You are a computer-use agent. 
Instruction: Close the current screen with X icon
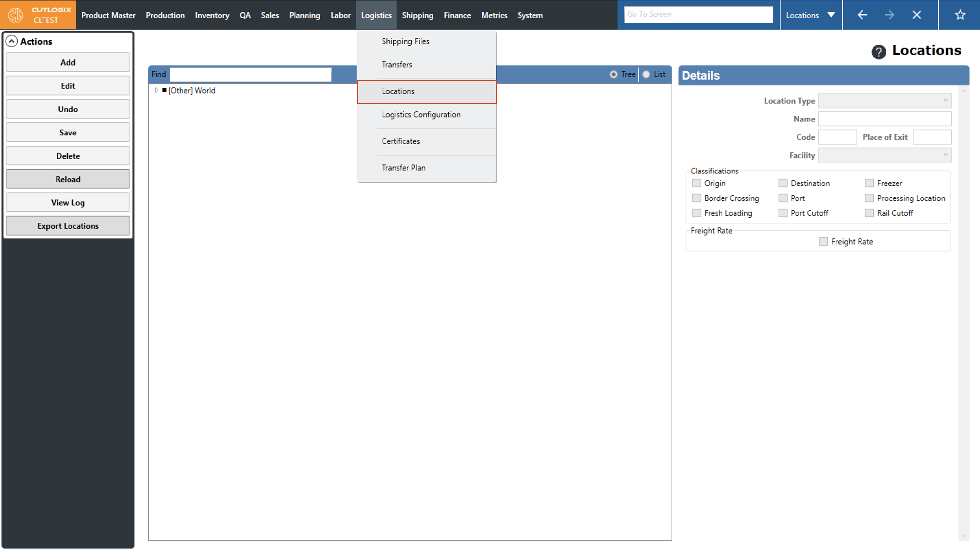click(916, 15)
